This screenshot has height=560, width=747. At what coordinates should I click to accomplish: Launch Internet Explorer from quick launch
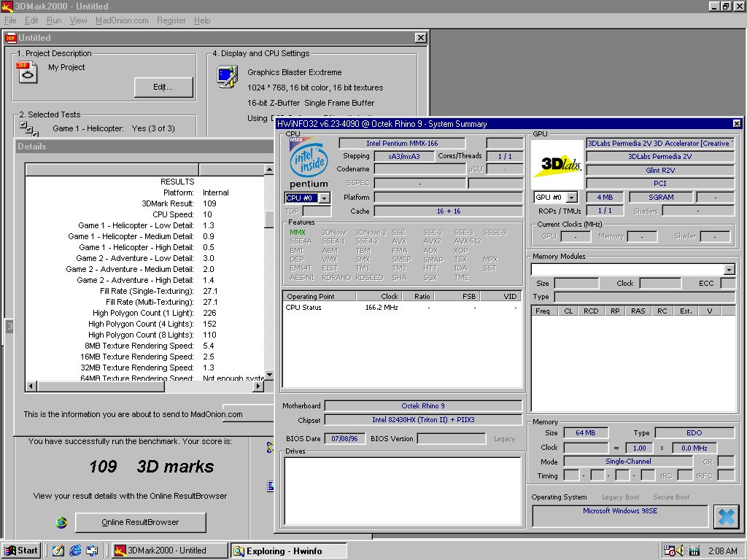coord(75,551)
